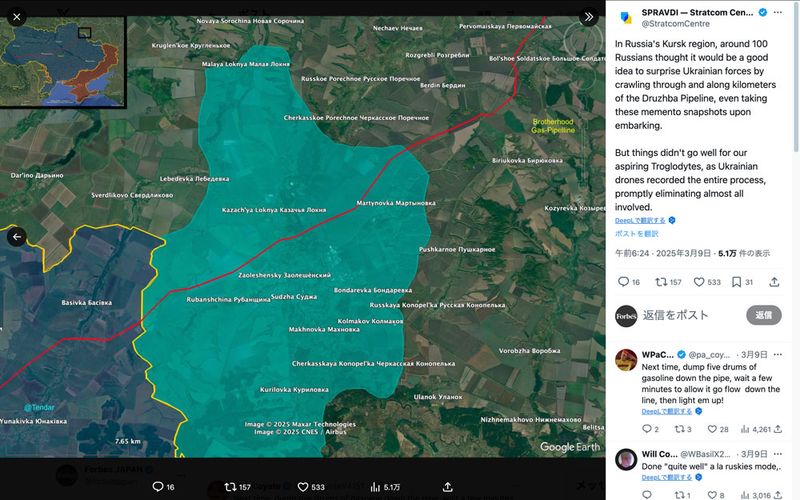This screenshot has width=800, height=500.
Task: Click the heart icon under the image
Action: coord(303,487)
